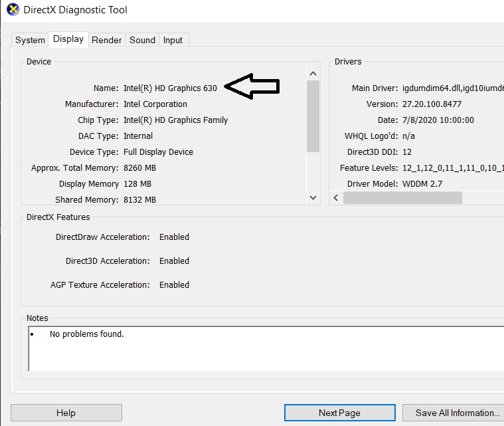504x426 pixels.
Task: Click the driver version '27.20.100.8477'
Action: pyautogui.click(x=432, y=104)
